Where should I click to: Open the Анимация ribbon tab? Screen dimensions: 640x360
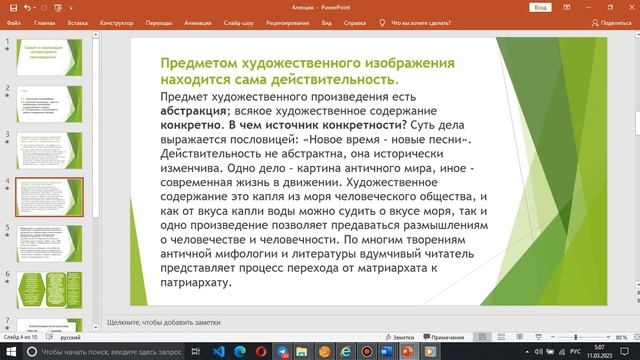pyautogui.click(x=198, y=23)
